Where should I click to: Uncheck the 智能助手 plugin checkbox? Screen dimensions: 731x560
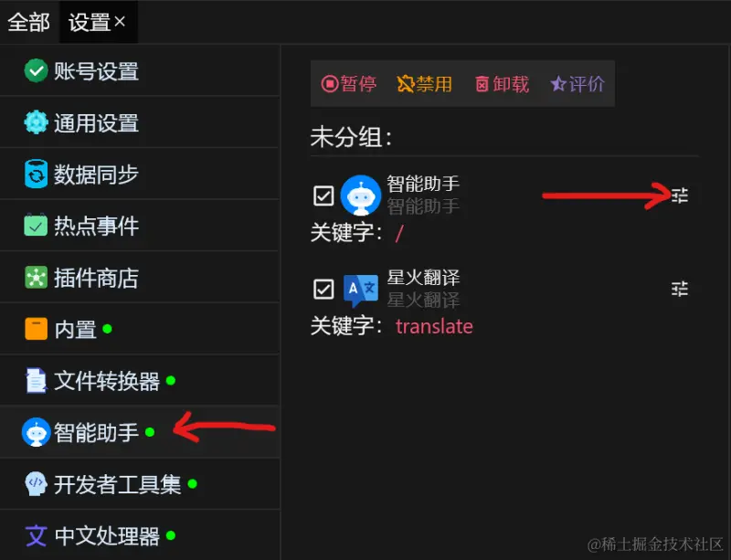point(323,195)
